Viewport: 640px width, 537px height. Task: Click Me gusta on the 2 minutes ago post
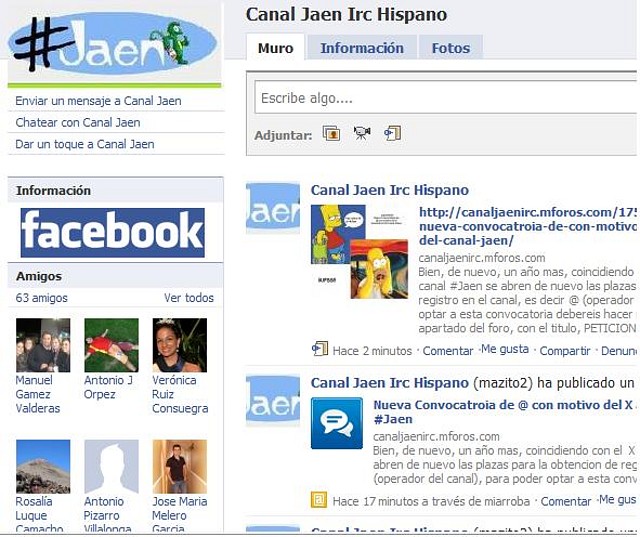(505, 349)
